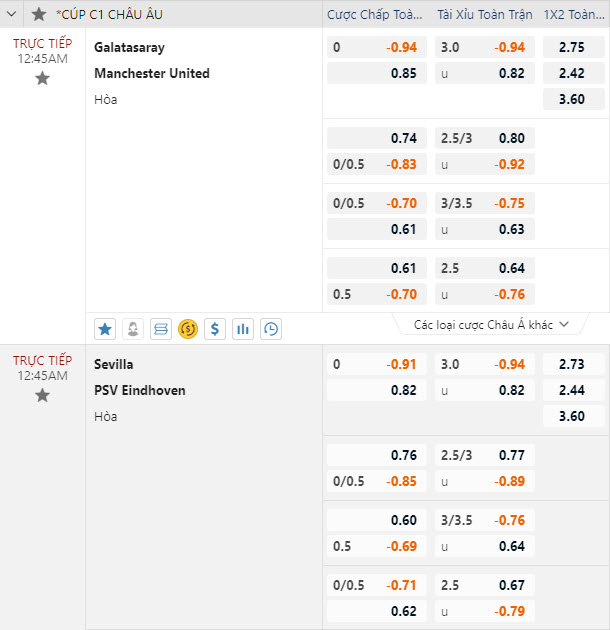Open the PSV Eindhoven team name link
Screen dimensions: 610x630
140,390
